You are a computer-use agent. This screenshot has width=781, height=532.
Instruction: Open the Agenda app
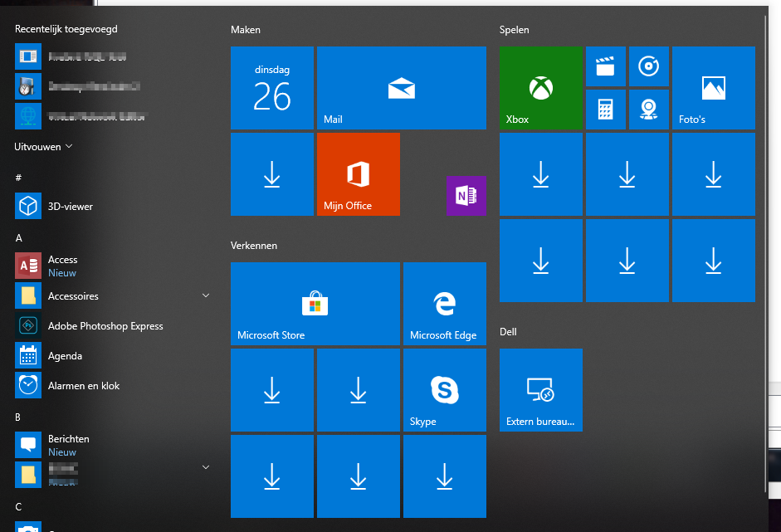(112, 356)
